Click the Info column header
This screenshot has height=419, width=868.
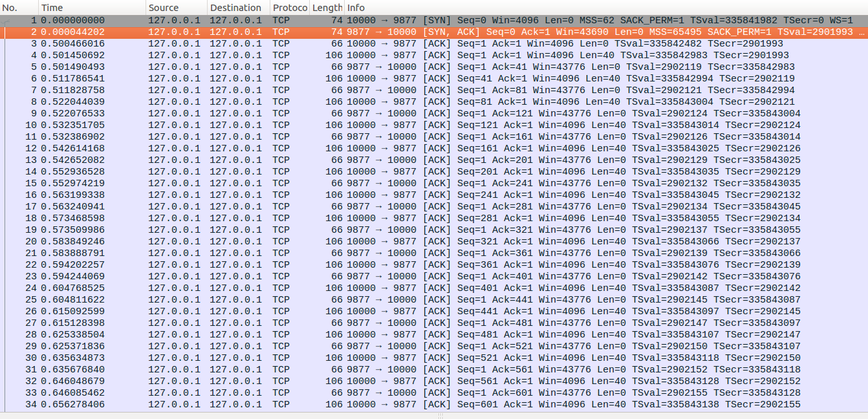(606, 8)
